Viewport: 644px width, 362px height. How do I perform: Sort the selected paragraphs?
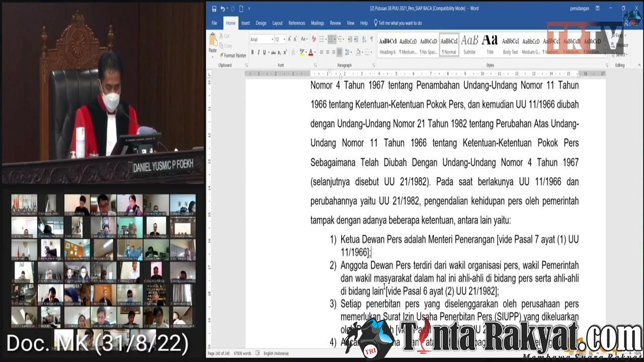(x=364, y=39)
